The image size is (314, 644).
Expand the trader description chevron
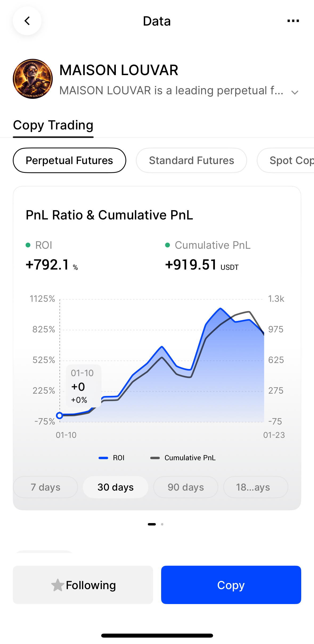click(295, 92)
